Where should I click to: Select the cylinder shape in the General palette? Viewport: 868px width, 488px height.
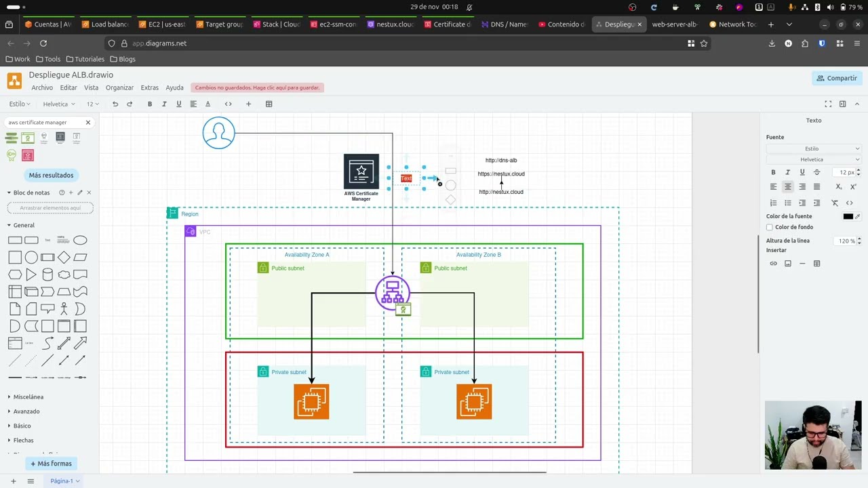(47, 274)
